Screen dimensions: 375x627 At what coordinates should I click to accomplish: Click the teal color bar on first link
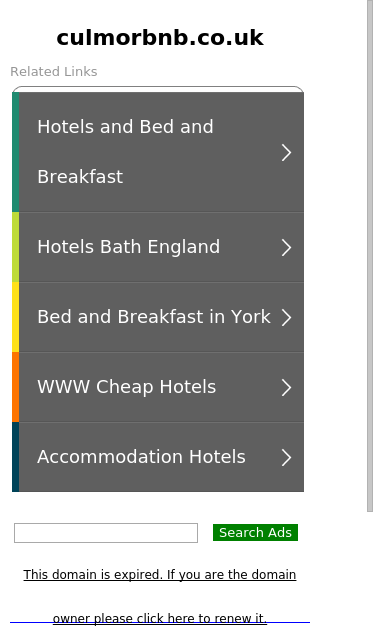[16, 152]
